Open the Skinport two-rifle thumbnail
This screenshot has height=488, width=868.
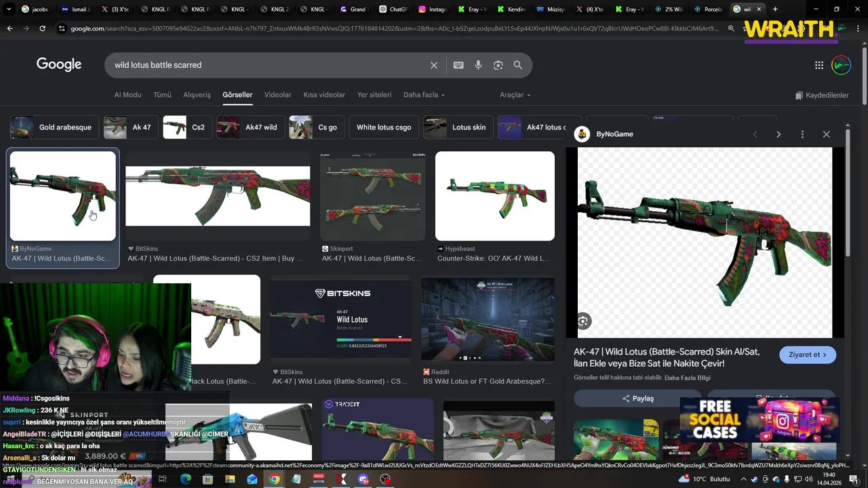click(372, 196)
